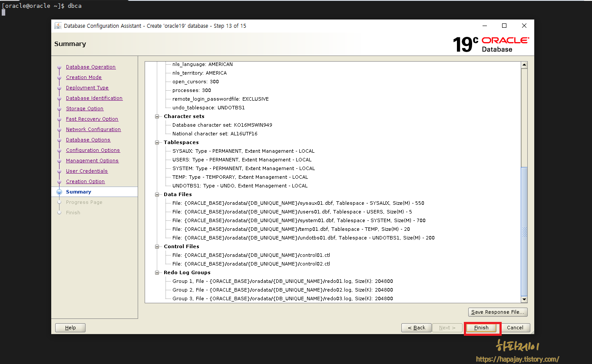Screen dimensions: 592x364
Task: Jump to the Creation Mode step
Action: click(84, 77)
